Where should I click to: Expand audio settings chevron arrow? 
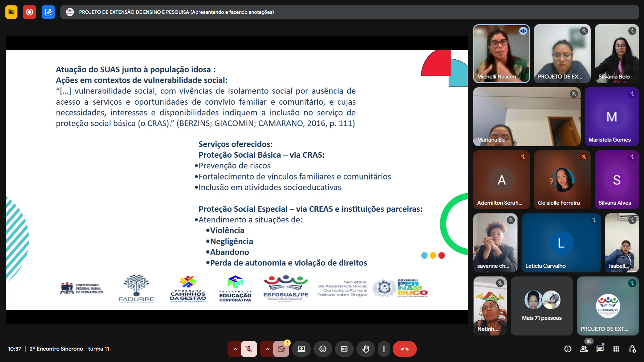pyautogui.click(x=235, y=349)
